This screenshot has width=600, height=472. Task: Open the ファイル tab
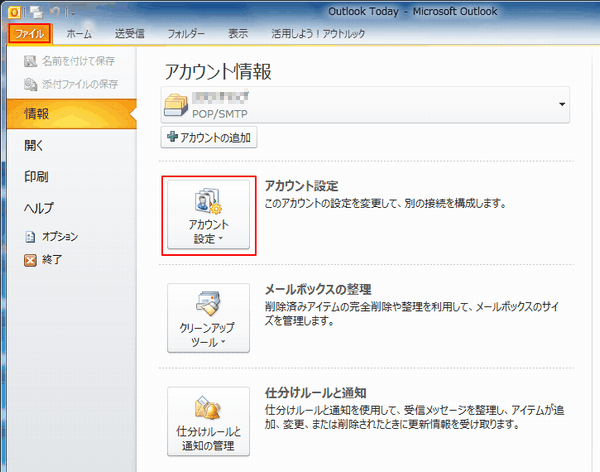coord(29,34)
